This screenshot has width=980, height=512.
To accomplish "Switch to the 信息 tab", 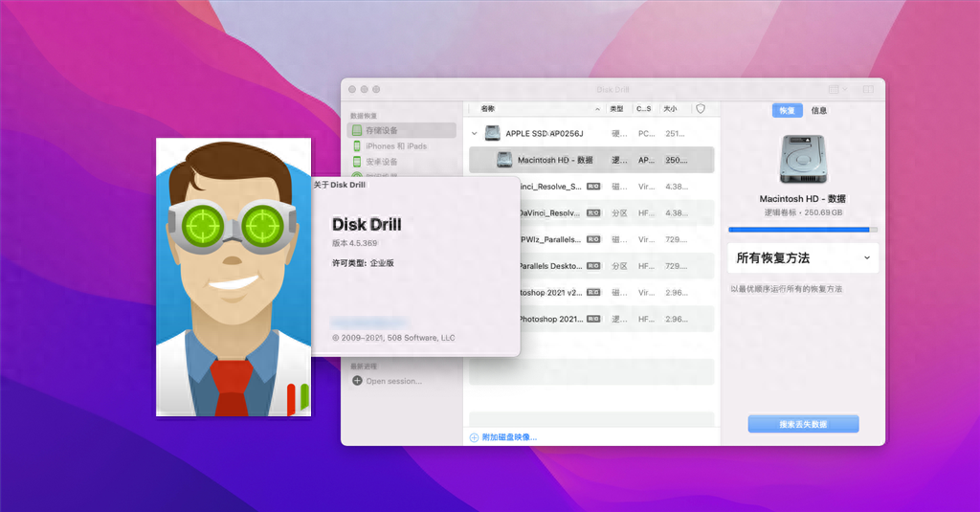I will tap(819, 111).
